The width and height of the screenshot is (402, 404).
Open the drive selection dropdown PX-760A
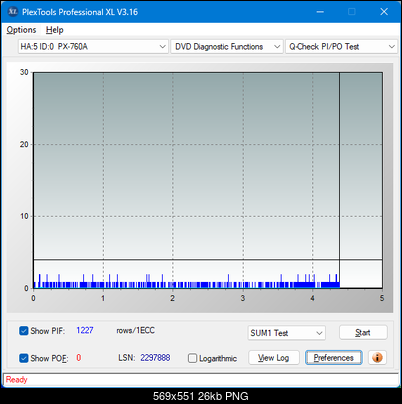(93, 47)
